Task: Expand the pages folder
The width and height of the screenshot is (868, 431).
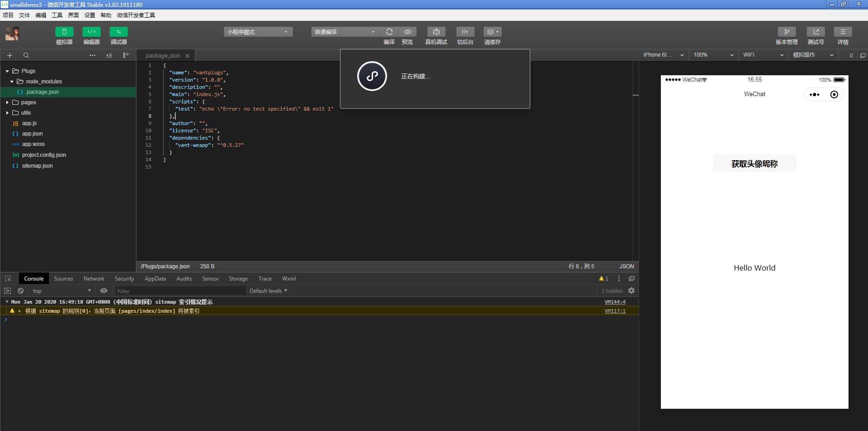Action: 7,102
